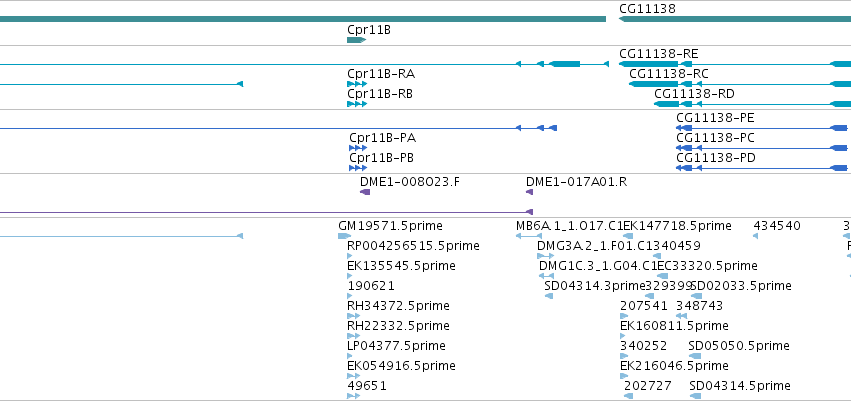Click the MB6A.1_1.O17.C1 feature glyph
Viewport: 851px width, 401px height.
pos(529,236)
